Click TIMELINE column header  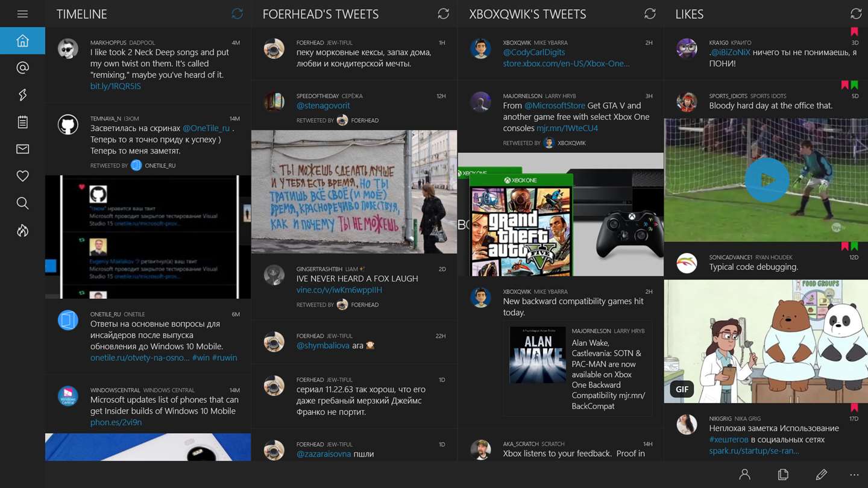point(82,14)
